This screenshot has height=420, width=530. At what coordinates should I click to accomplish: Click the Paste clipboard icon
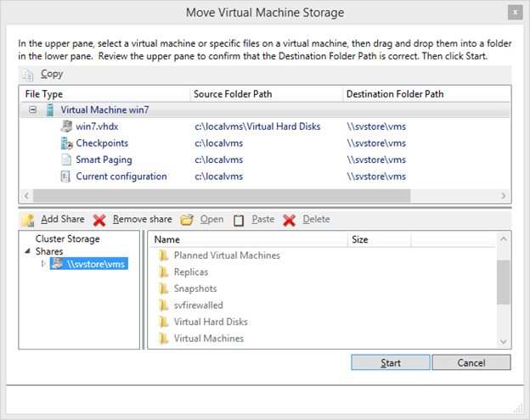(x=239, y=220)
